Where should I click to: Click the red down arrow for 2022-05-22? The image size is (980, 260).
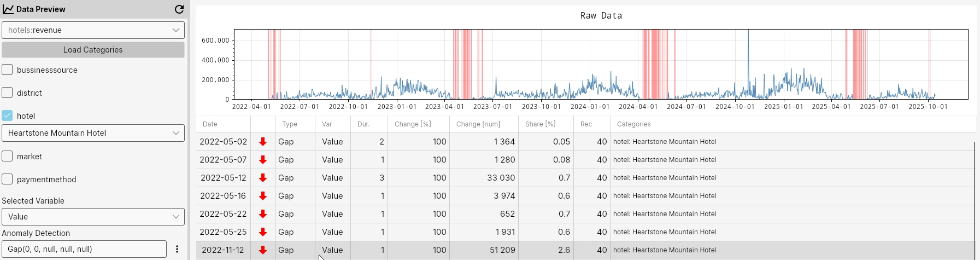coord(263,214)
